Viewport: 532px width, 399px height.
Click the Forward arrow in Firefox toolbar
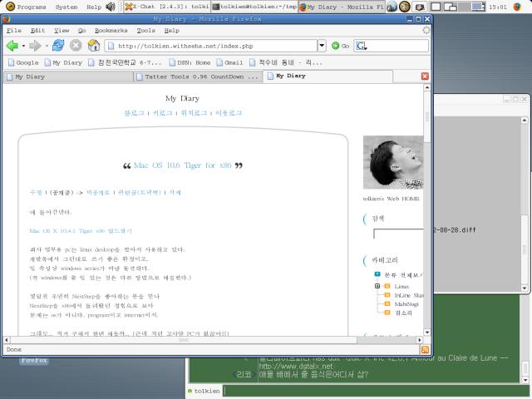[x=35, y=46]
